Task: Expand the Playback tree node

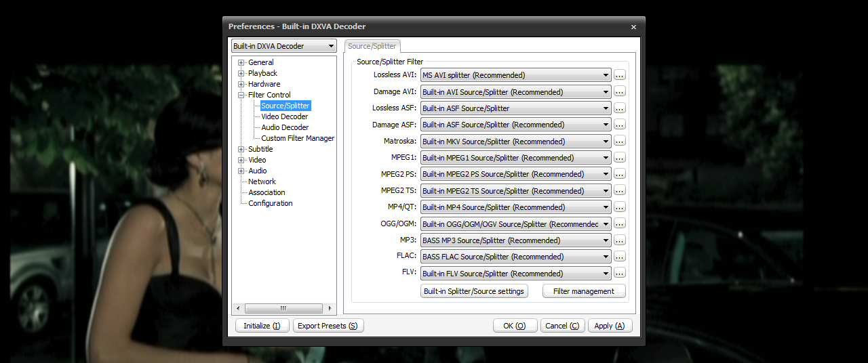Action: coord(241,74)
